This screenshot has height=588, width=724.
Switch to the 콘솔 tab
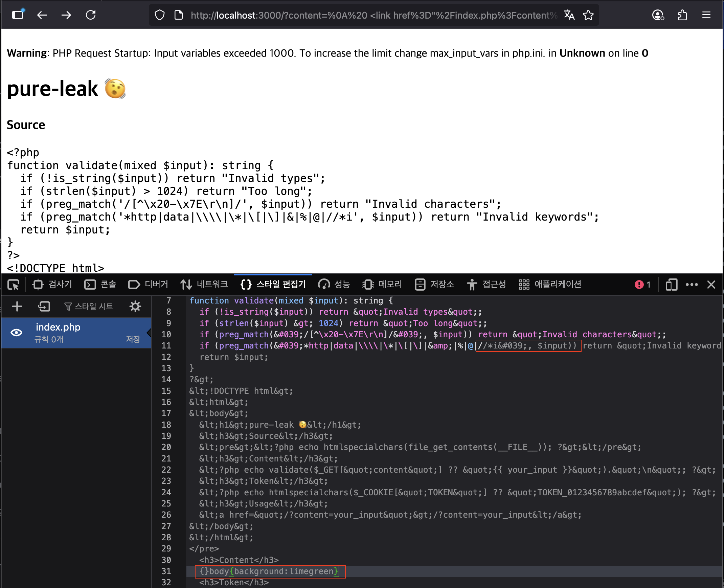coord(100,285)
